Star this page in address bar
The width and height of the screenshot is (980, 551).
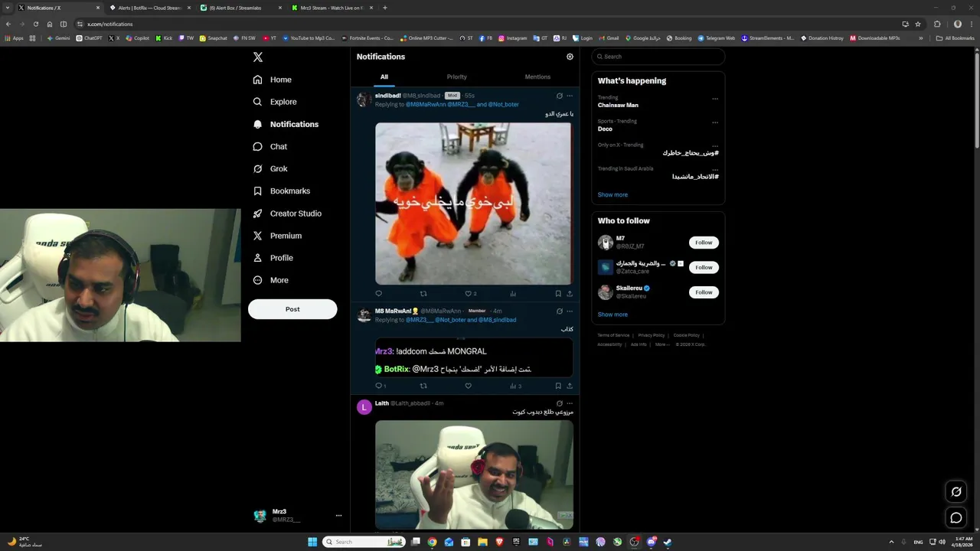pos(918,24)
